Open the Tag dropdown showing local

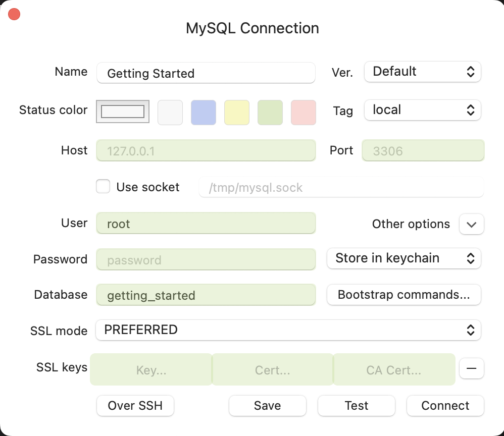click(422, 110)
